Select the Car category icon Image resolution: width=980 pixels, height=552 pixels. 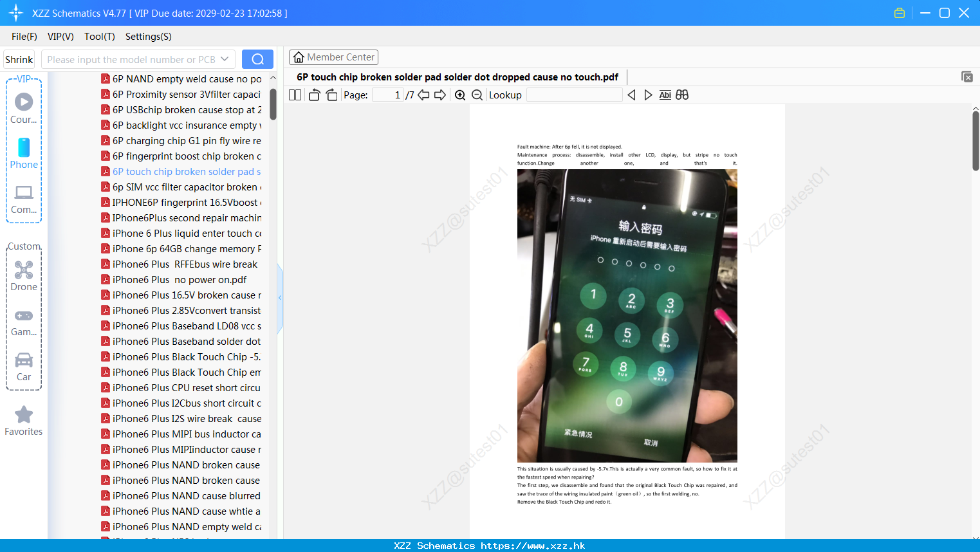pyautogui.click(x=24, y=367)
